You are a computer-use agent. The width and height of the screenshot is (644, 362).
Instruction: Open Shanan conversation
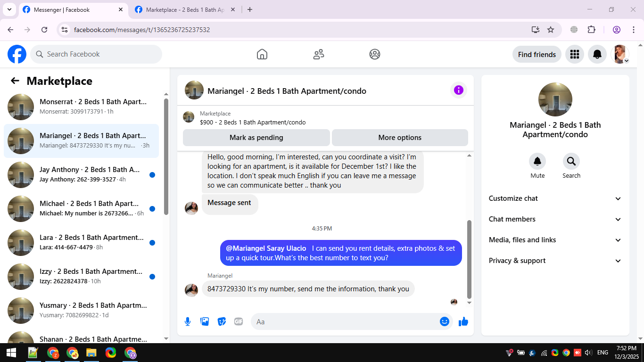pyautogui.click(x=81, y=336)
